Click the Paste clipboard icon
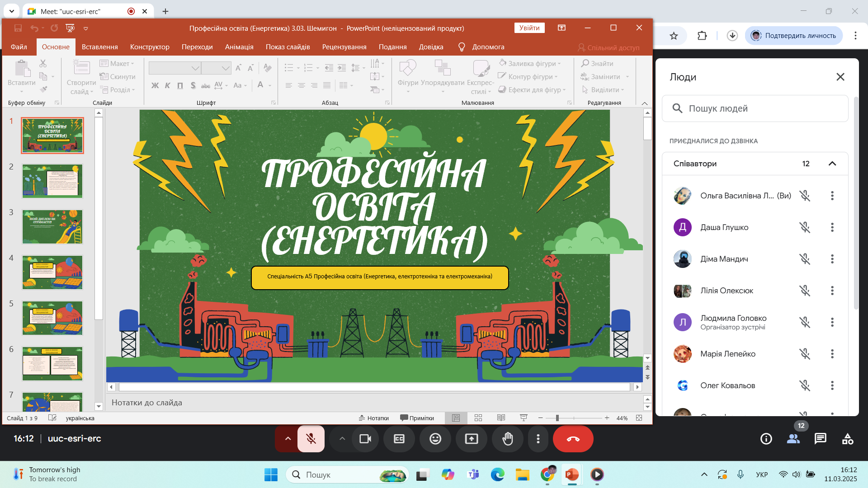Screen dimensions: 868x488 [22, 69]
